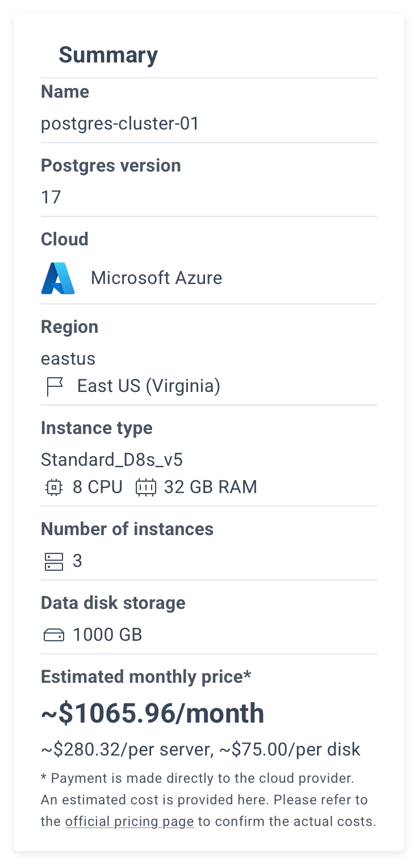The image size is (418, 868).
Task: Click the 8 CPU label
Action: coord(98,487)
